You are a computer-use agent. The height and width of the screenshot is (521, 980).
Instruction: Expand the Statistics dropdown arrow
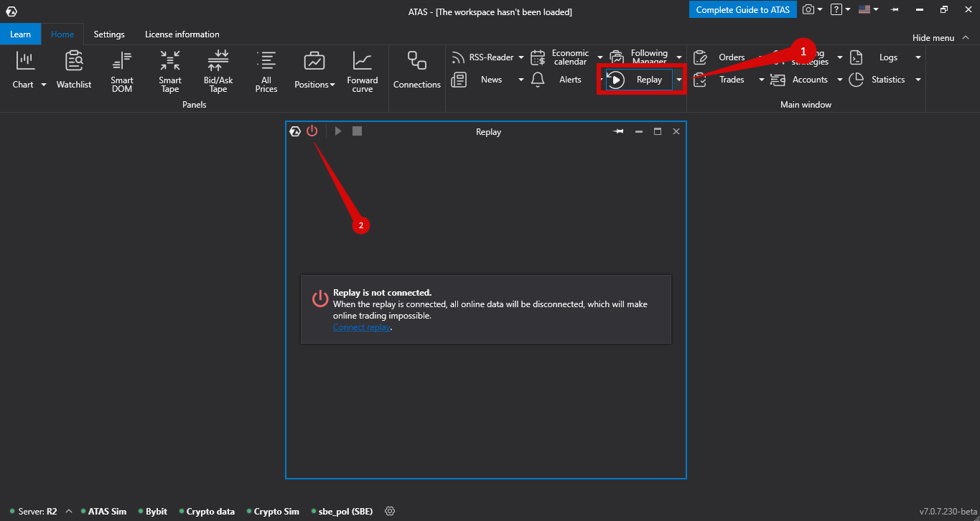click(918, 80)
